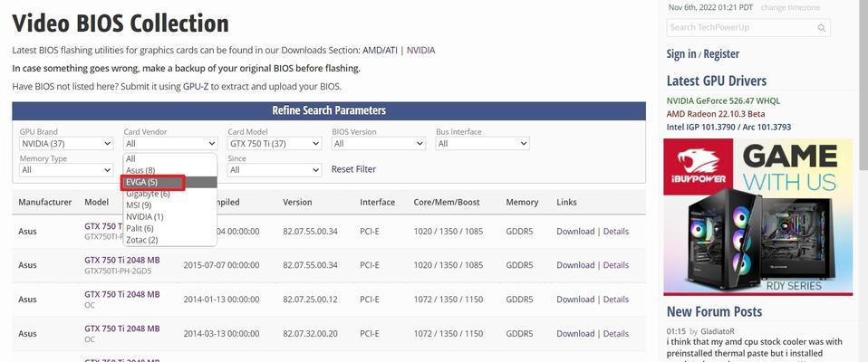Select Asus (8) vendor option
Viewport: 868px width, 362px height.
coord(170,170)
